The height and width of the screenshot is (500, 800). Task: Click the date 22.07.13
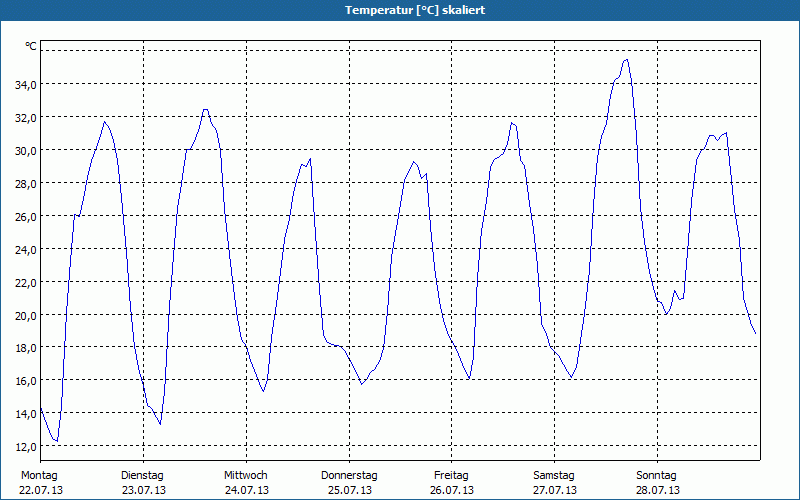41,490
